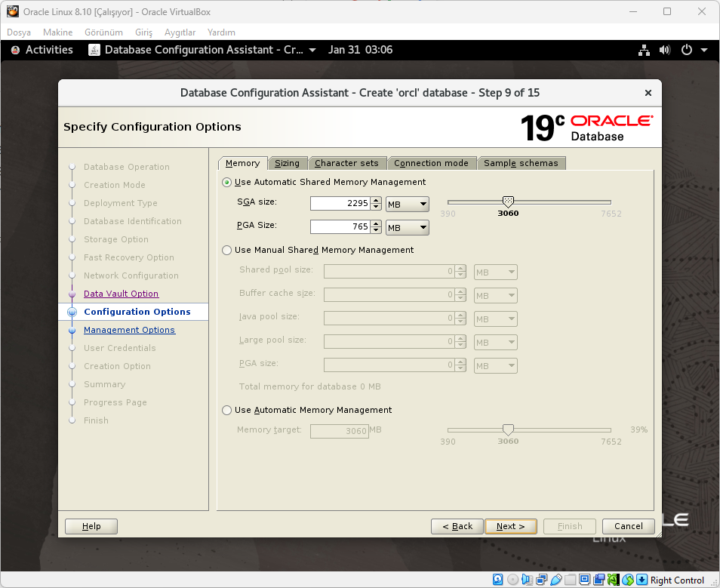Click into the PGA Size field
Screen dimensions: 720x588
click(340, 227)
